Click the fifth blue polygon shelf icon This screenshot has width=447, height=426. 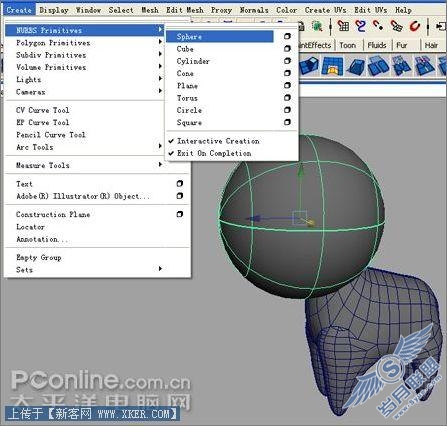click(x=401, y=65)
